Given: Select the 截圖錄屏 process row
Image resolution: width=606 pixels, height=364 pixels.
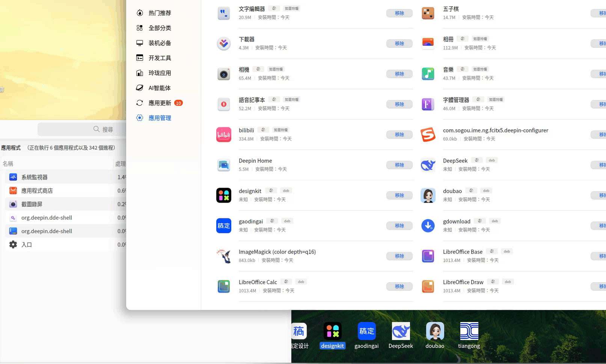Looking at the screenshot, I should (x=66, y=204).
